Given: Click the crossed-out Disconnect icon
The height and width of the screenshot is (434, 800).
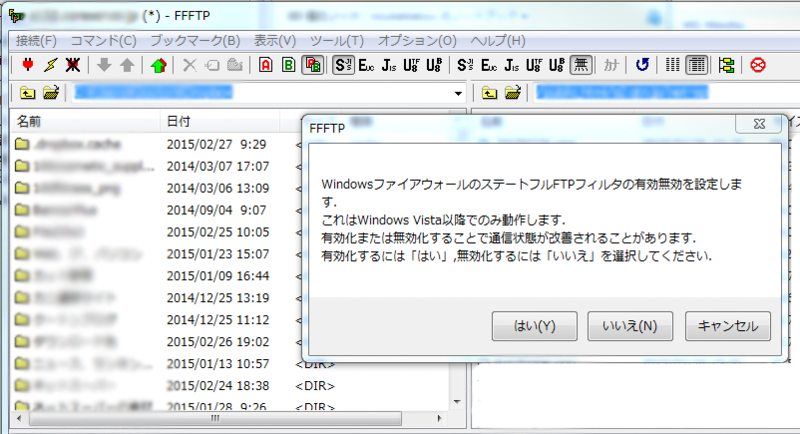Looking at the screenshot, I should 73,65.
